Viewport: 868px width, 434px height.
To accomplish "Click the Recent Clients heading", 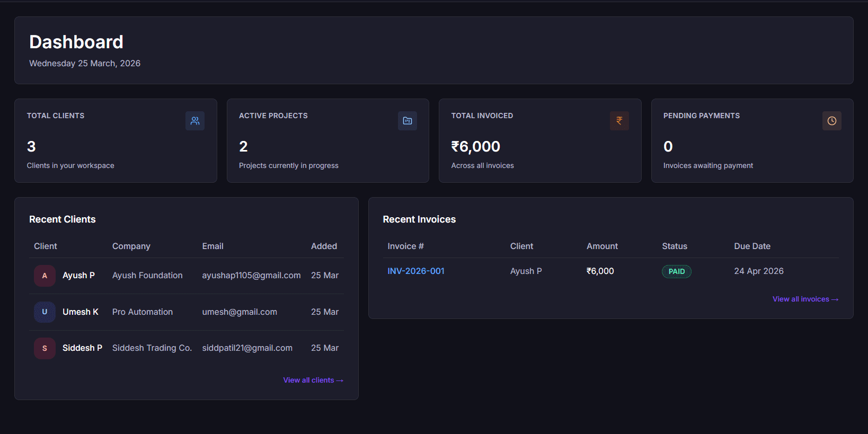I will [x=63, y=219].
